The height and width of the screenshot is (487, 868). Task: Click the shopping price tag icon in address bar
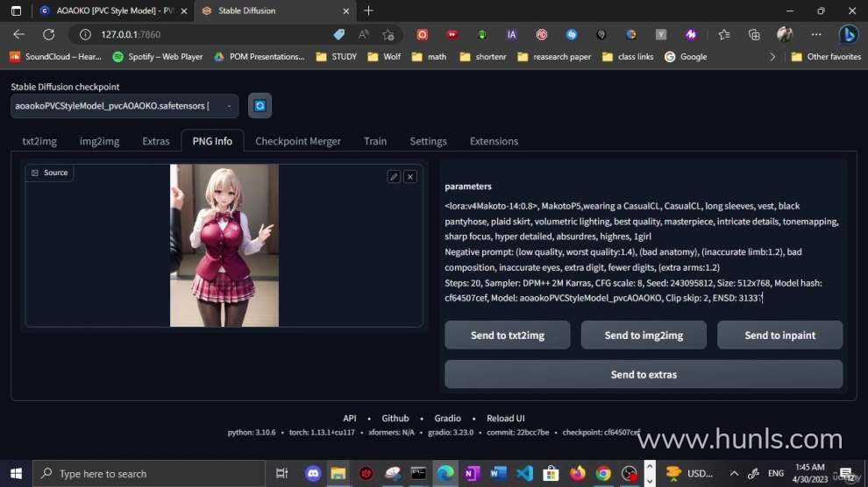tap(338, 34)
